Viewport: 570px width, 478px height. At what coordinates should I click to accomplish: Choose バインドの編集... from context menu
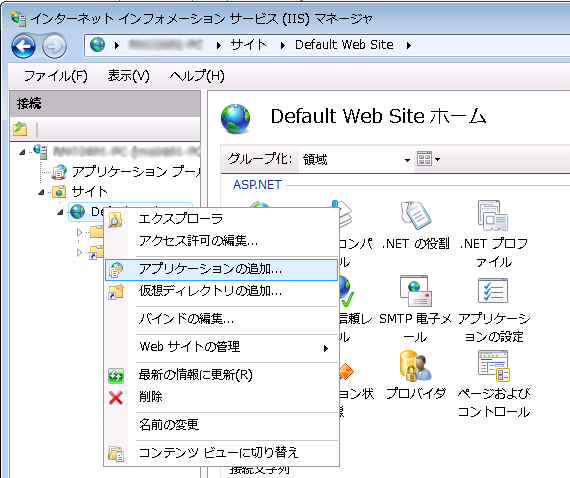pyautogui.click(x=221, y=319)
